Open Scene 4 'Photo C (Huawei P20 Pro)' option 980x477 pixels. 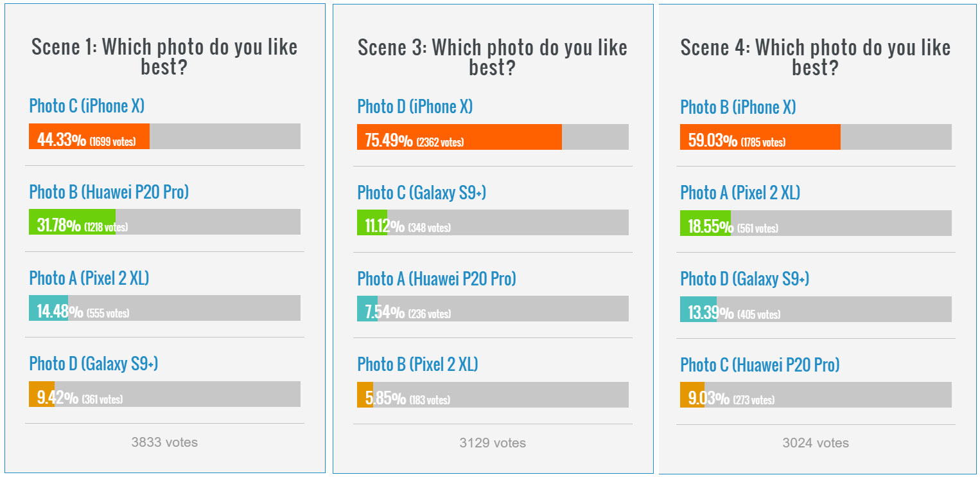[760, 364]
